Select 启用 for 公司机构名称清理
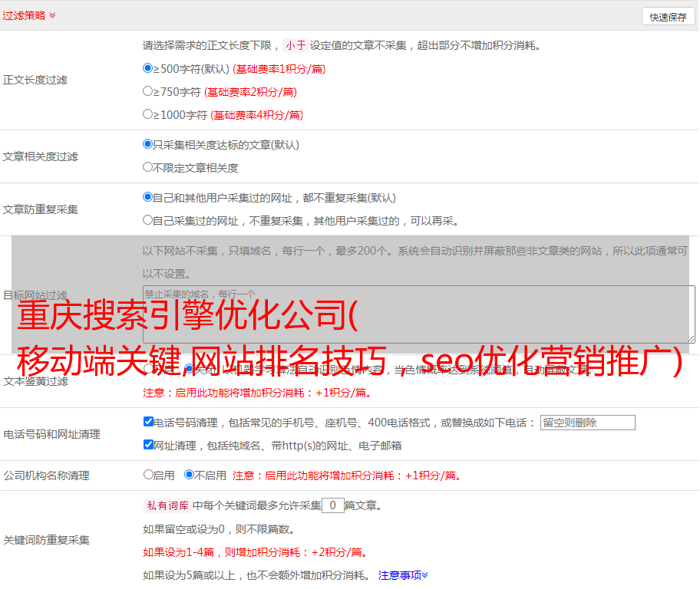 tap(148, 475)
